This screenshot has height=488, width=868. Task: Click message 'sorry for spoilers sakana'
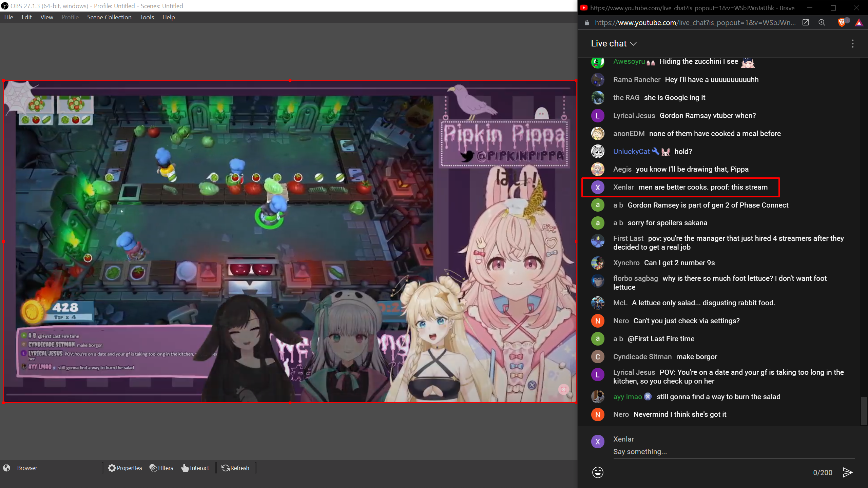(x=667, y=223)
